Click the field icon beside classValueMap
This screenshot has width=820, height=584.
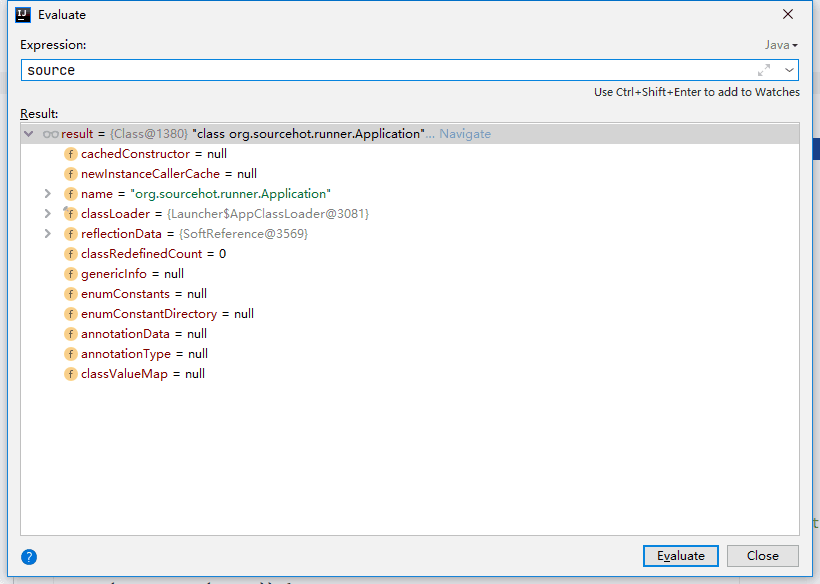coord(71,374)
